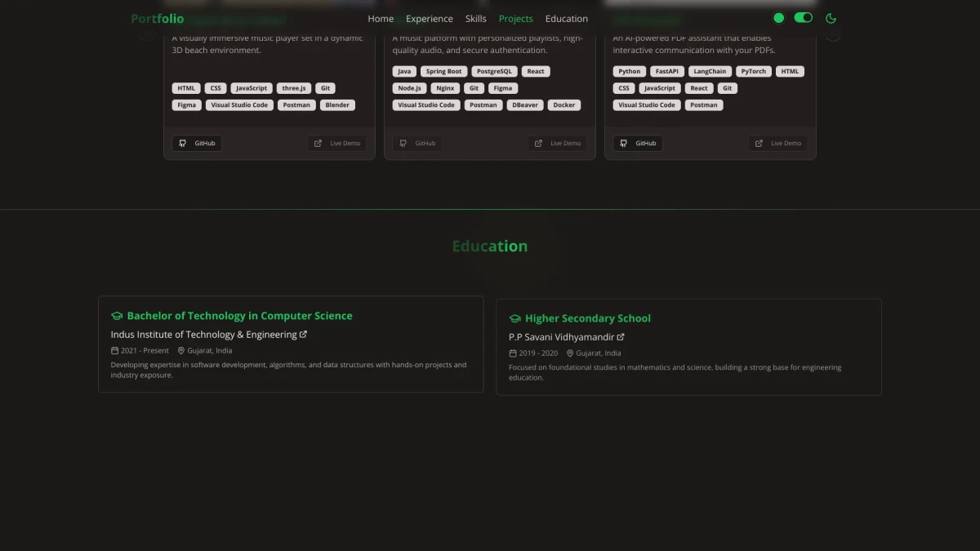Open GitHub for the 3D music player project
Image resolution: width=980 pixels, height=551 pixels.
[197, 144]
